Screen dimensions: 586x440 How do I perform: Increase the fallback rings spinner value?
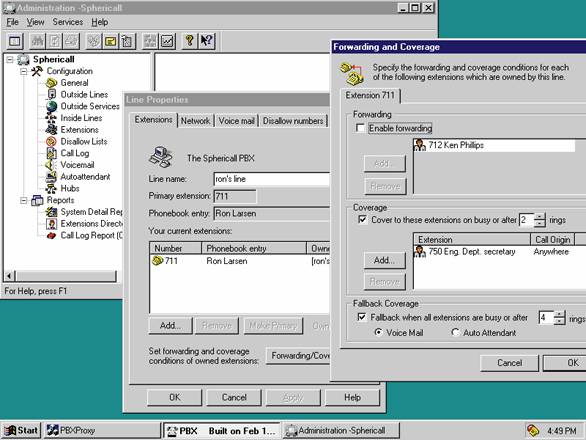(x=559, y=314)
